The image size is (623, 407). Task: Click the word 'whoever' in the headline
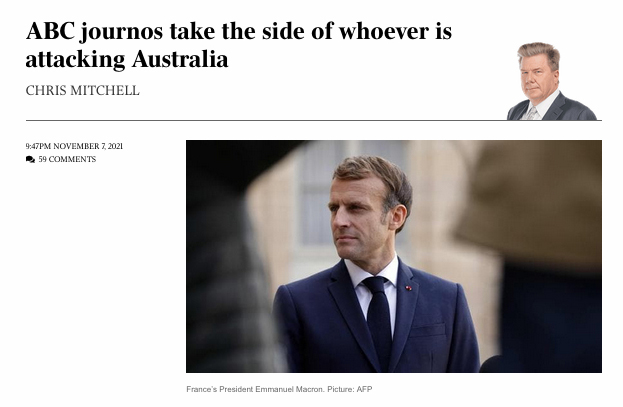[x=384, y=31]
